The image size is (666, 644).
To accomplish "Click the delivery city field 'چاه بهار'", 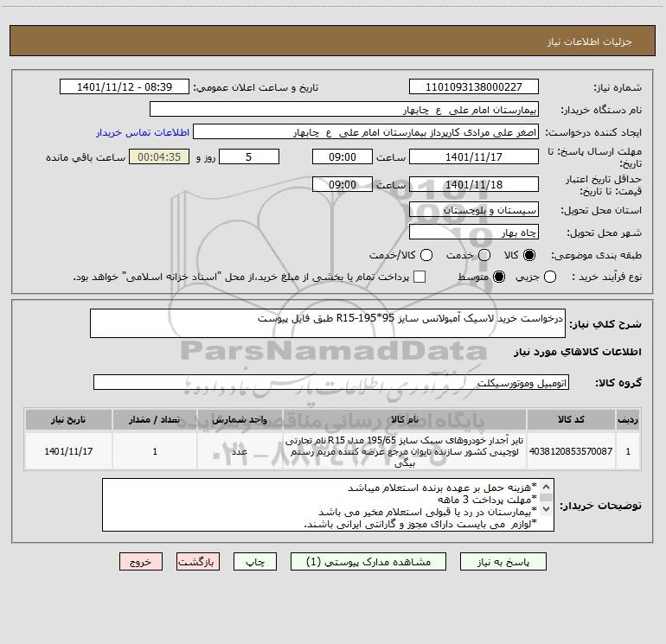I will [474, 232].
